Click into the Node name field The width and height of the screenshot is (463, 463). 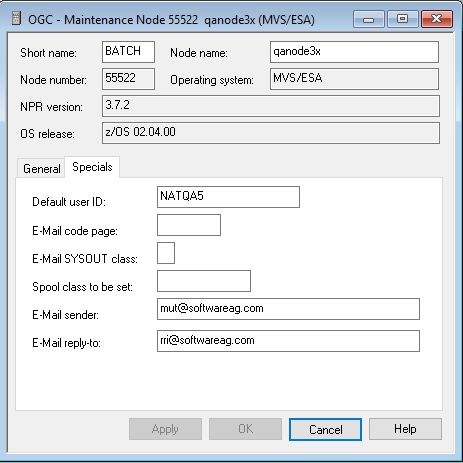coord(354,52)
